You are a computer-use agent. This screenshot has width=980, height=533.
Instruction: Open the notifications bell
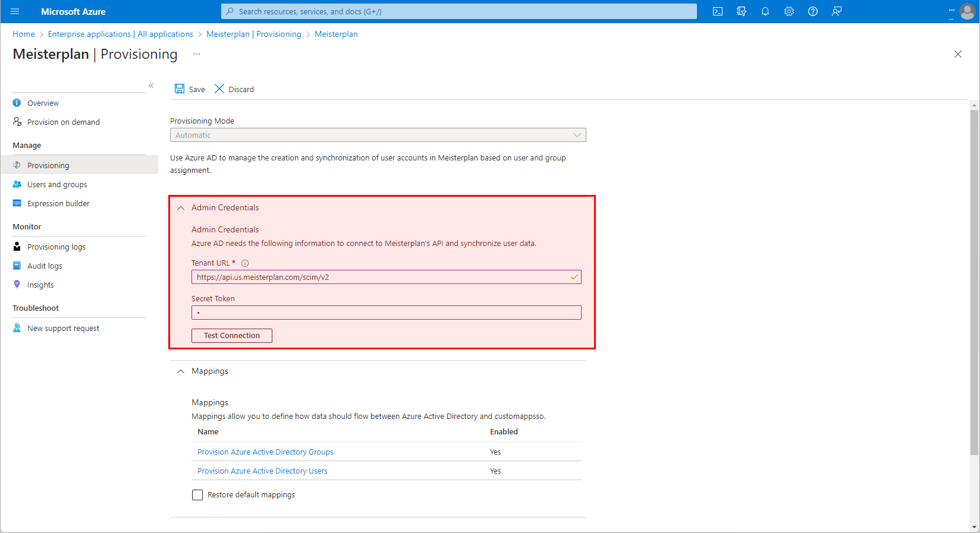[x=765, y=11]
